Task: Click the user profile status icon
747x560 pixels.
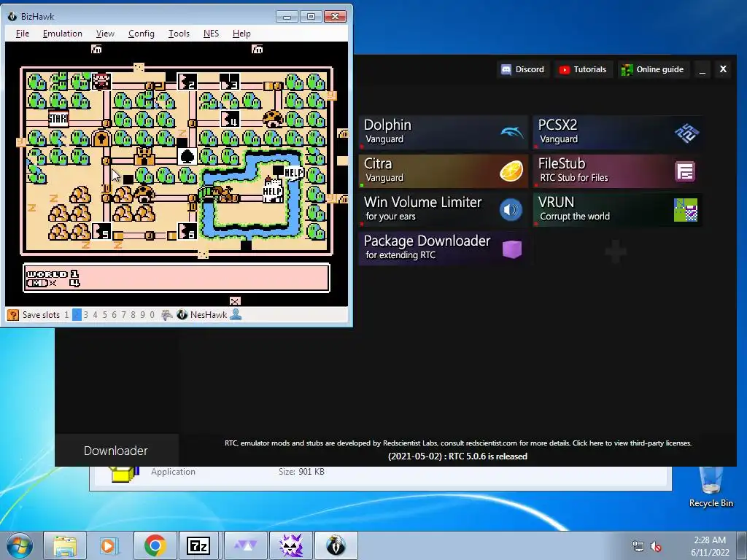Action: [x=236, y=314]
